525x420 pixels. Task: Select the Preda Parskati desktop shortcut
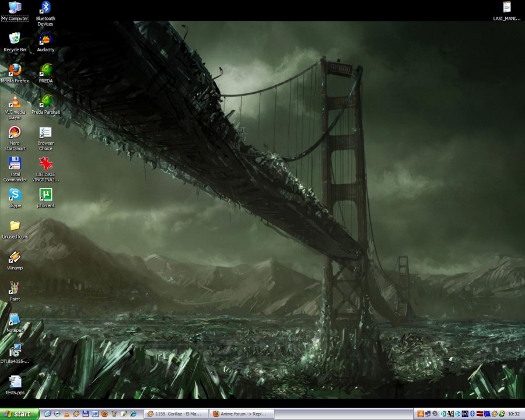pos(46,104)
